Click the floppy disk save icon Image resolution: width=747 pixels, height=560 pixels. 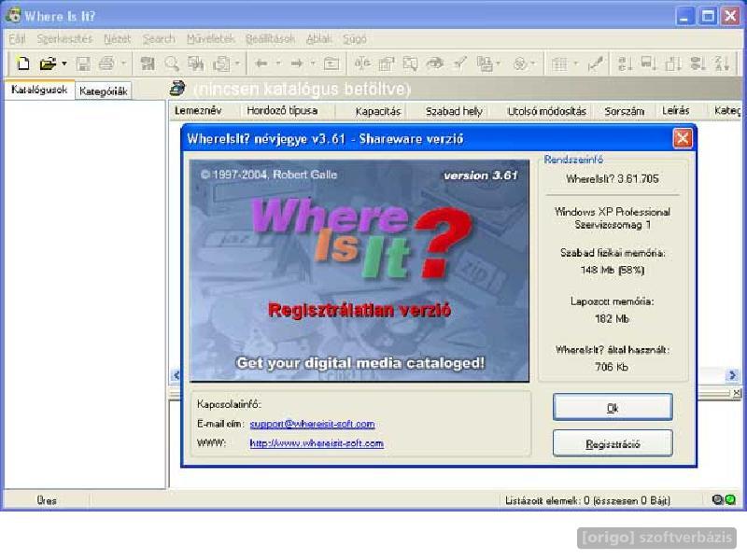pyautogui.click(x=83, y=63)
